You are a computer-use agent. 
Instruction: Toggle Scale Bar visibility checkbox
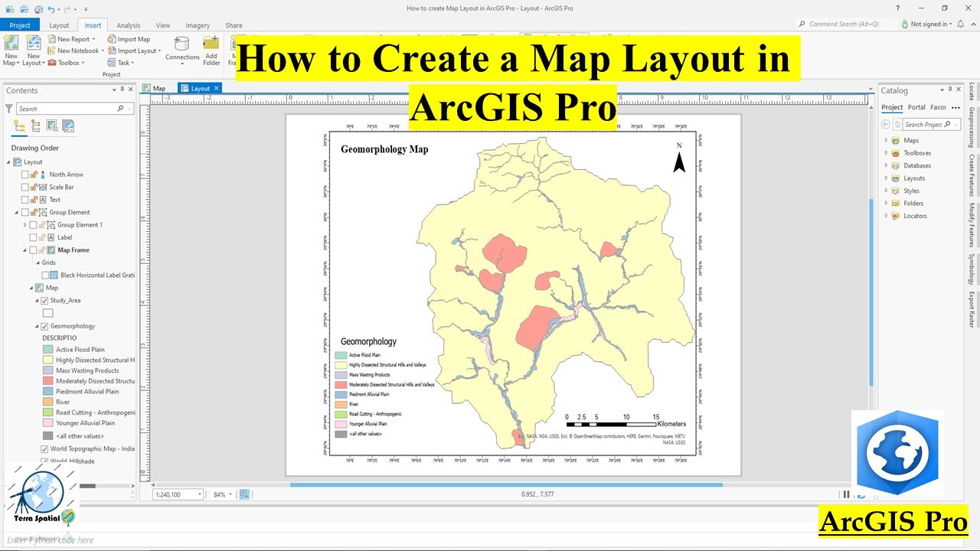pyautogui.click(x=25, y=187)
